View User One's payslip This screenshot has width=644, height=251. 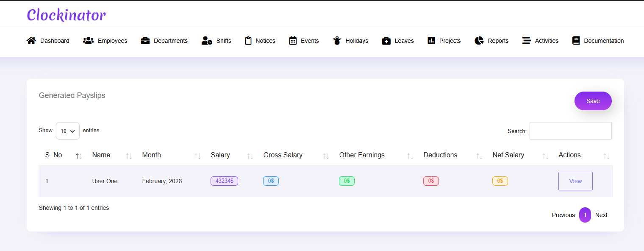click(x=575, y=181)
